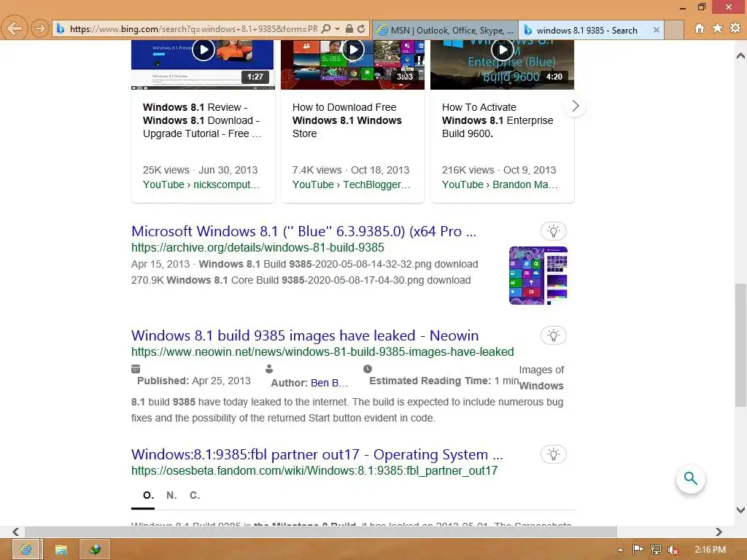Play the How to Download Free Windows 8.1 video
Screen dimensions: 747x560
[353, 50]
